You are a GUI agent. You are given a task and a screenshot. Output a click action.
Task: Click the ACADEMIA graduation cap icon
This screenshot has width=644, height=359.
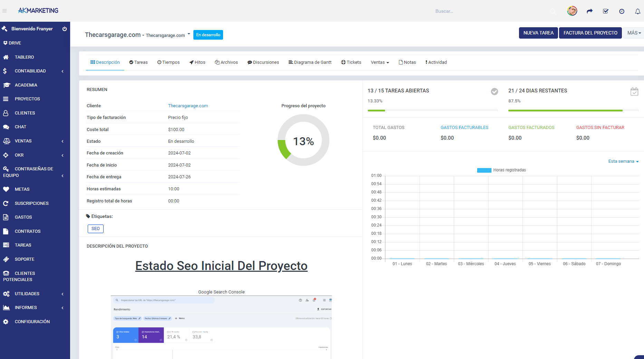[7, 85]
